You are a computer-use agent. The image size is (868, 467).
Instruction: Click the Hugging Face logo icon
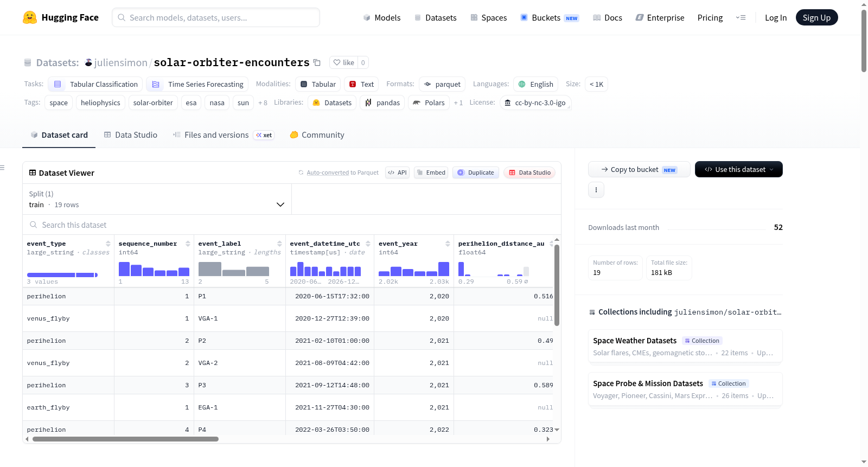click(x=30, y=17)
